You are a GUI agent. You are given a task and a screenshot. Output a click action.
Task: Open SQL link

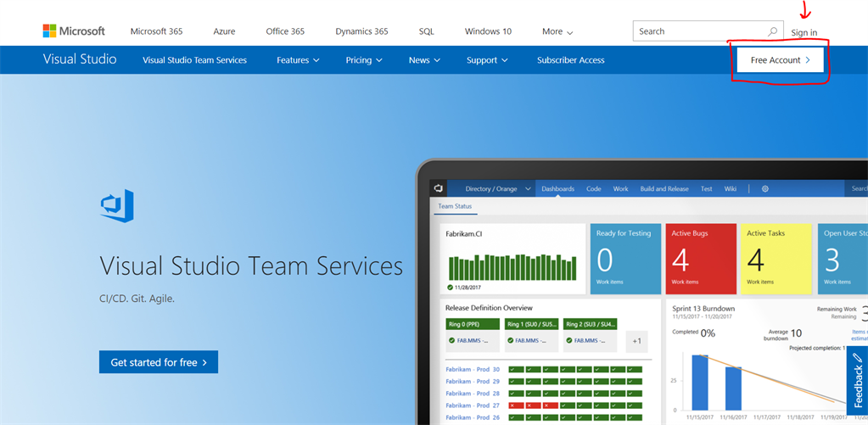(x=426, y=31)
